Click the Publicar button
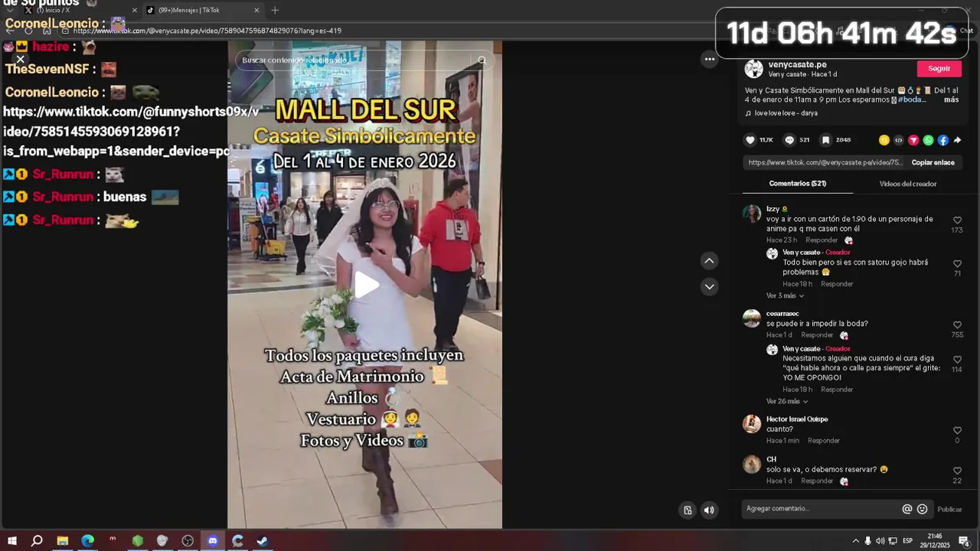 pos(949,510)
